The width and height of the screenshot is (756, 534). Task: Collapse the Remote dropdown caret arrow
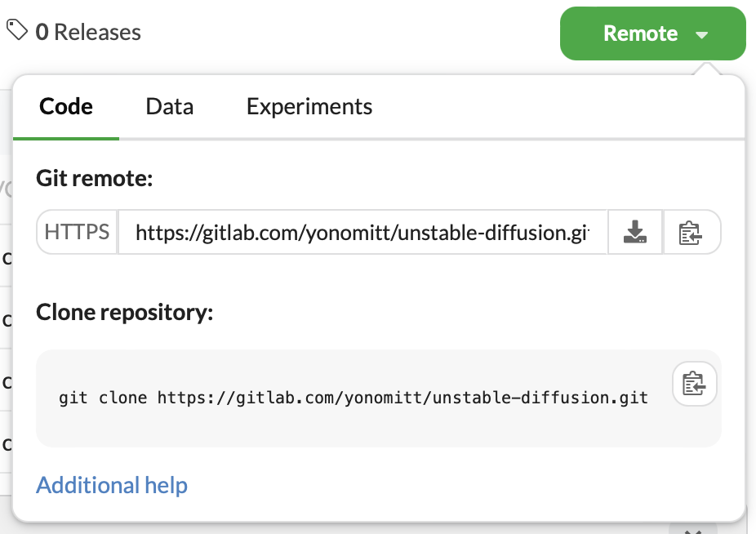[x=701, y=35]
